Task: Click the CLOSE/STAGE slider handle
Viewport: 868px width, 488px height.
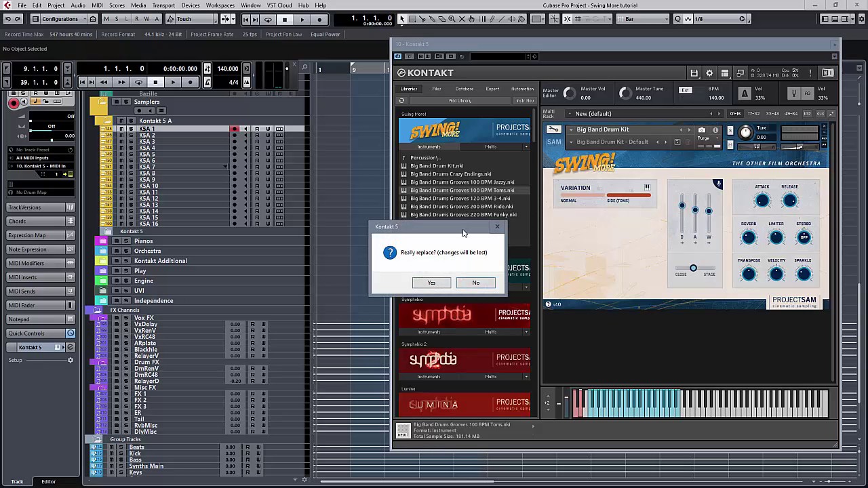Action: (693, 268)
